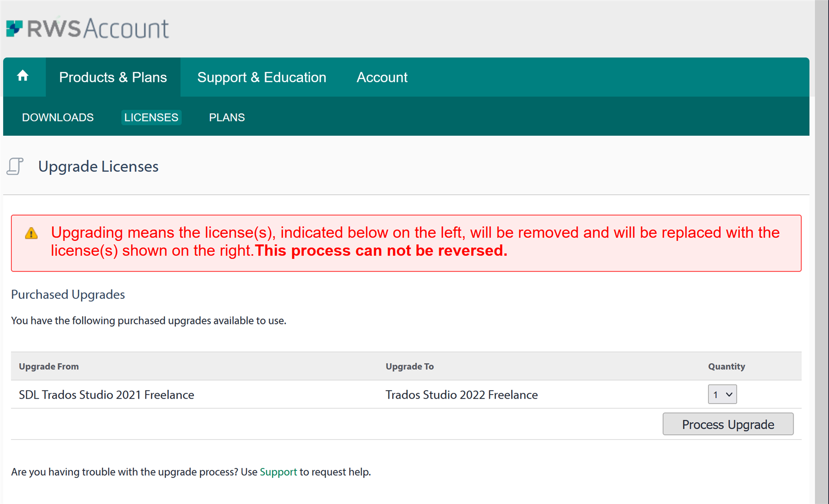Expand the quantity selector chevron
829x504 pixels.
pyautogui.click(x=729, y=394)
